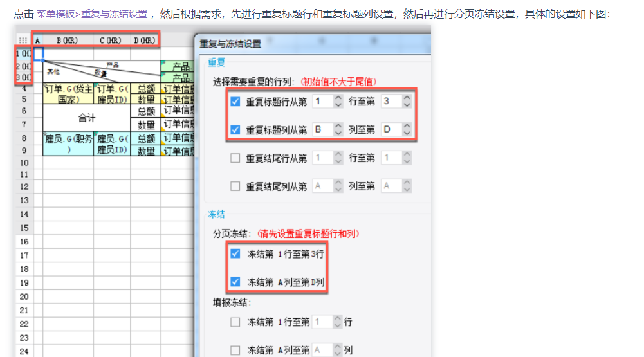Select column header B(HR)
This screenshot has height=357, width=644.
tap(68, 41)
